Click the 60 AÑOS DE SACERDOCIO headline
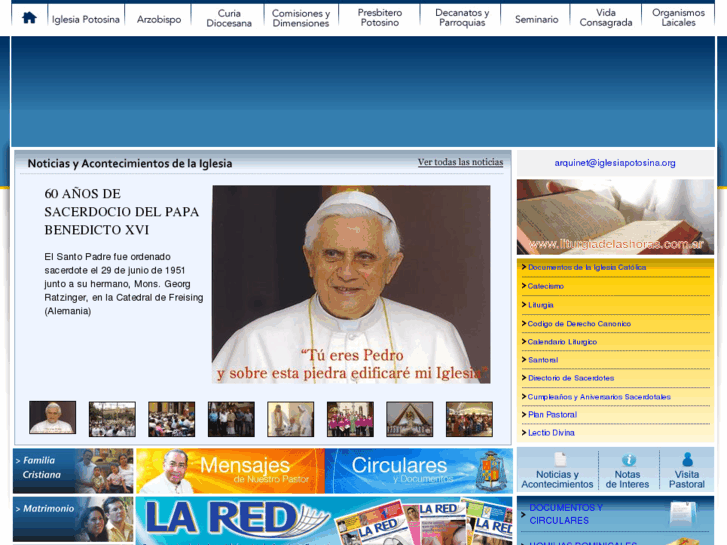Viewport: 727px width, 545px height. point(121,212)
